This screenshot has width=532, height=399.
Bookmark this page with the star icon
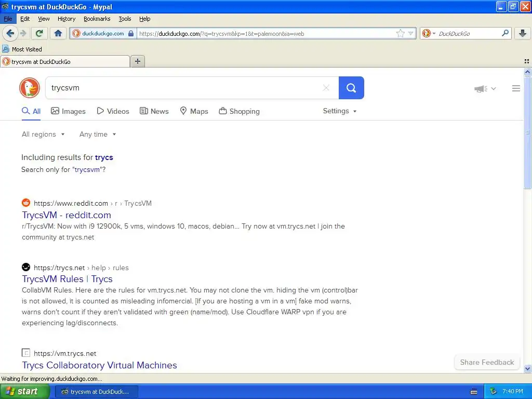point(401,33)
